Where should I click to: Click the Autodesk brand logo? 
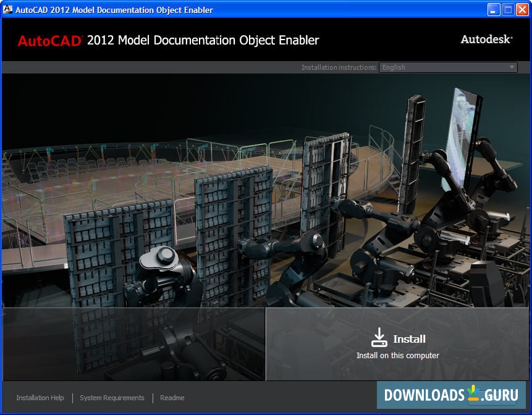point(486,38)
